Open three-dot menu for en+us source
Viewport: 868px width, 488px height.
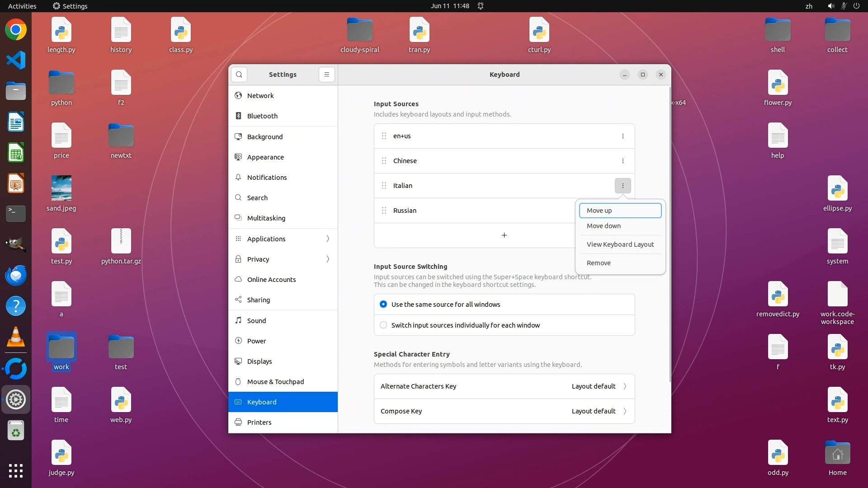623,136
